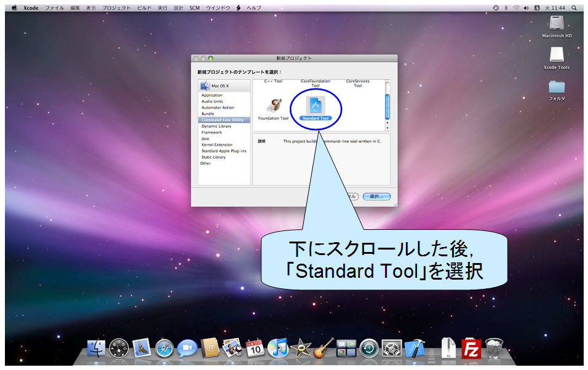Open the Trash in the Dock
Image resolution: width=588 pixels, height=370 pixels.
pos(494,348)
